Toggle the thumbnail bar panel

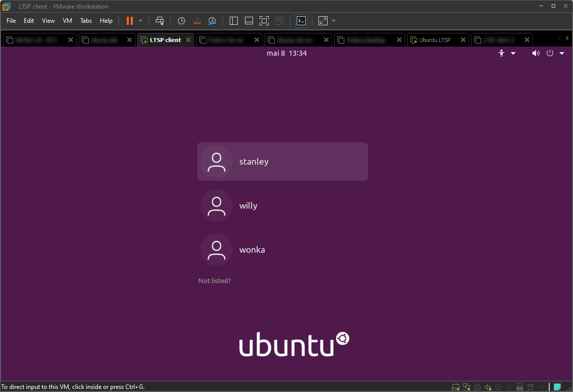pos(249,21)
